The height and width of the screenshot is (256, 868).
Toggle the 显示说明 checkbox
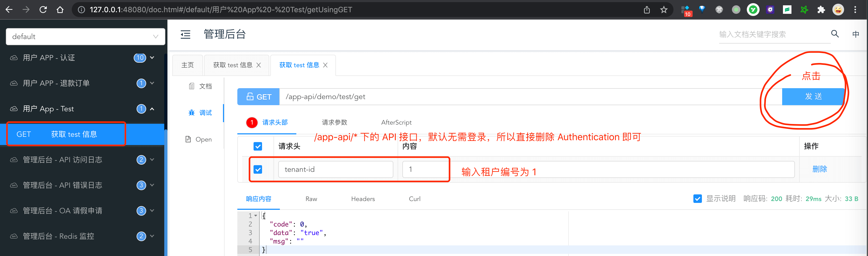697,199
